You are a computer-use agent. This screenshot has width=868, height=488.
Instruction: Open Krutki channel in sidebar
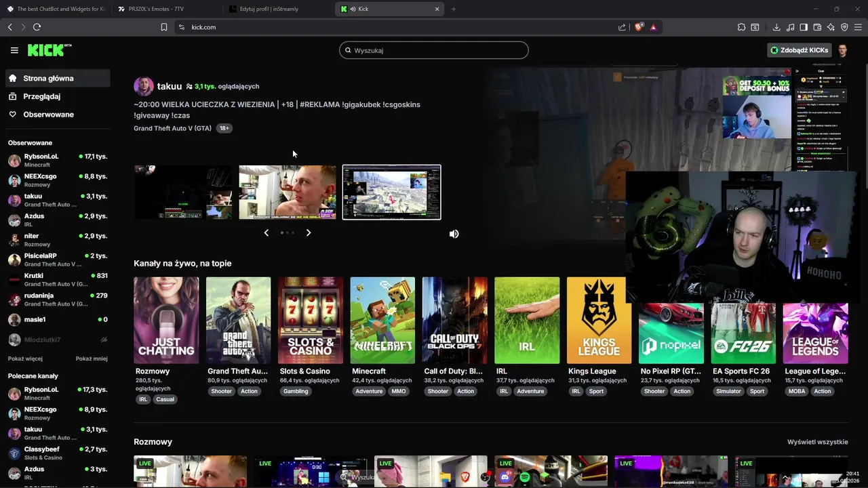point(57,279)
